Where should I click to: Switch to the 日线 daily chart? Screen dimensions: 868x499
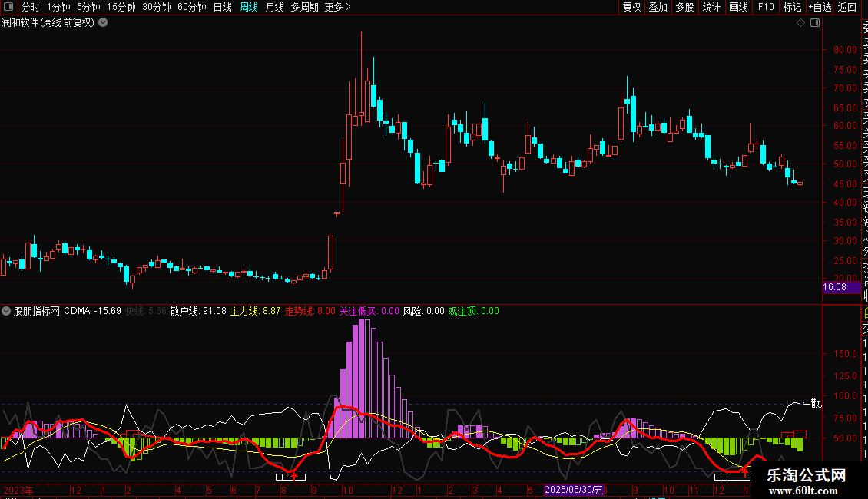223,7
